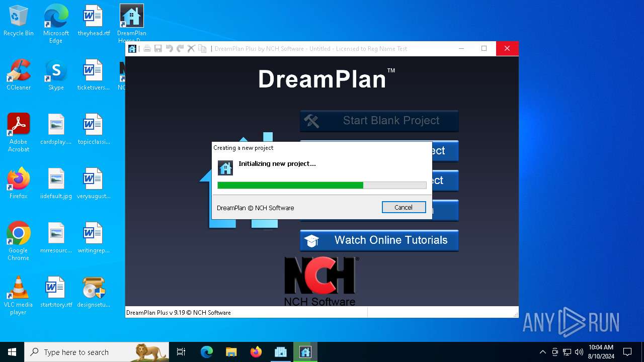Open Adobe Acrobat desktop shortcut
Image resolution: width=644 pixels, height=362 pixels.
(19, 133)
